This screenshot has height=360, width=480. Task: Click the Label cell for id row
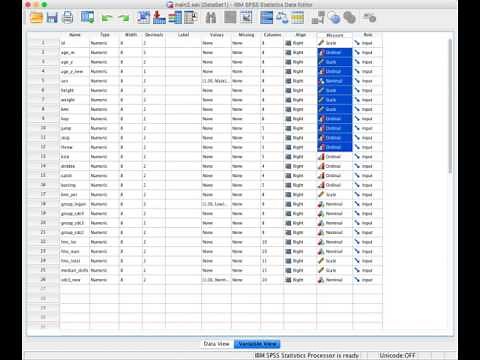(x=183, y=43)
